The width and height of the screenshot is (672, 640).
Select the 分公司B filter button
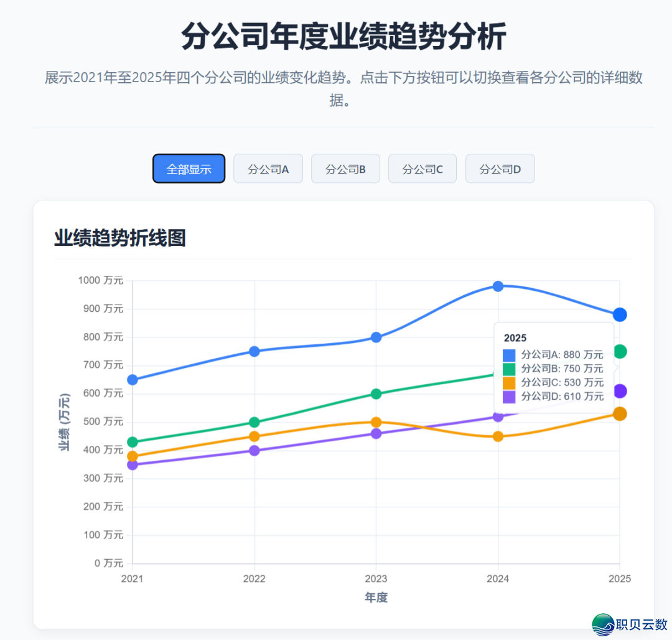(345, 169)
